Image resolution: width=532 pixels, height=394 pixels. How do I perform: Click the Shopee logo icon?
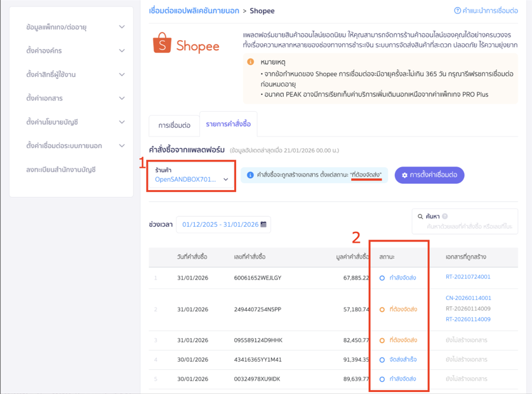tap(161, 43)
